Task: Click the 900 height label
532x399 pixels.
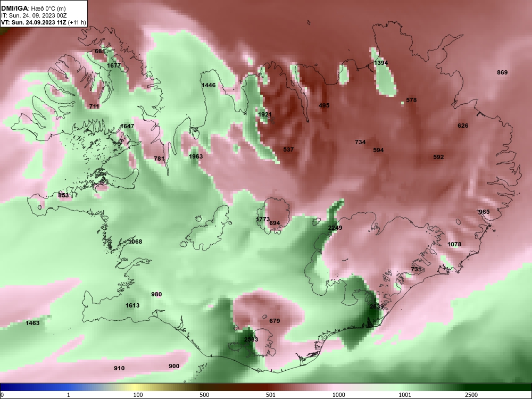Action: click(174, 366)
